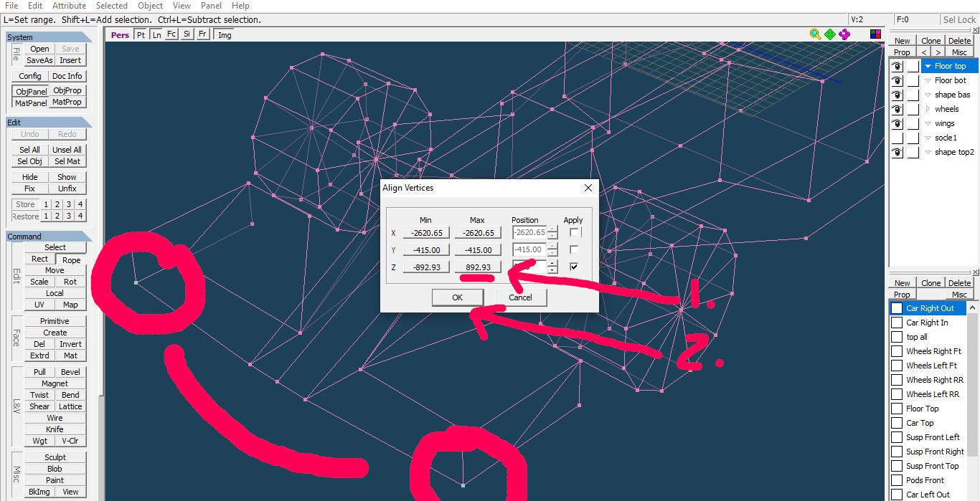Toggle the Ln line display button
The image size is (980, 501).
[x=156, y=34]
